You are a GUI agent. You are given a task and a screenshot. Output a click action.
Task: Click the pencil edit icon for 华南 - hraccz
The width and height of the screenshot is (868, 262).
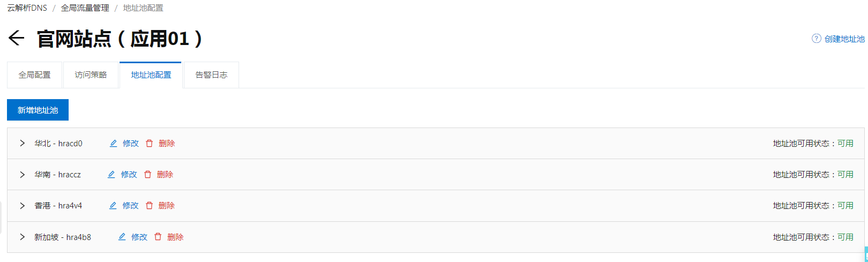tap(112, 175)
